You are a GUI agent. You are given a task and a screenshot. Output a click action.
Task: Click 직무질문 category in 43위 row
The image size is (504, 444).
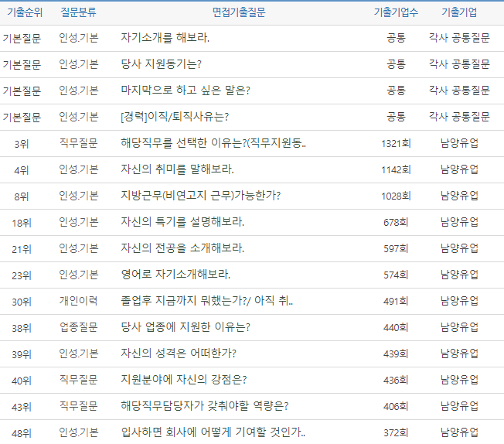78,407
